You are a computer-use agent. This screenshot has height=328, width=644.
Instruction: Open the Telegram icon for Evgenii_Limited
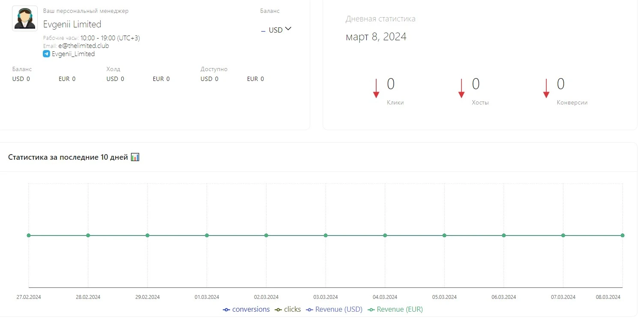click(46, 54)
